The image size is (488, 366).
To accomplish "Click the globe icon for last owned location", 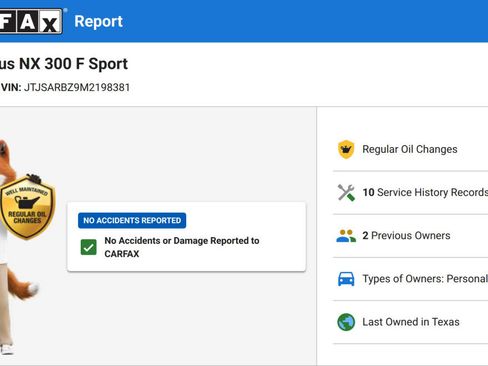I will [x=346, y=322].
